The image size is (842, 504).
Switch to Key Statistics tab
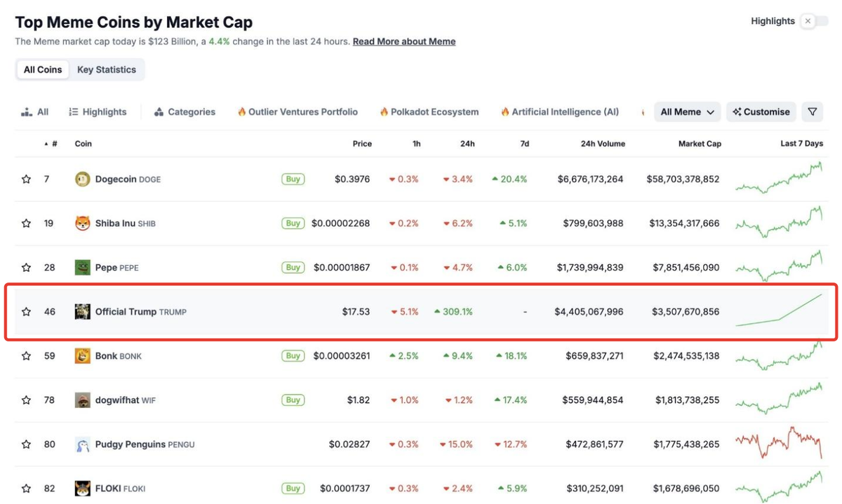click(x=107, y=69)
